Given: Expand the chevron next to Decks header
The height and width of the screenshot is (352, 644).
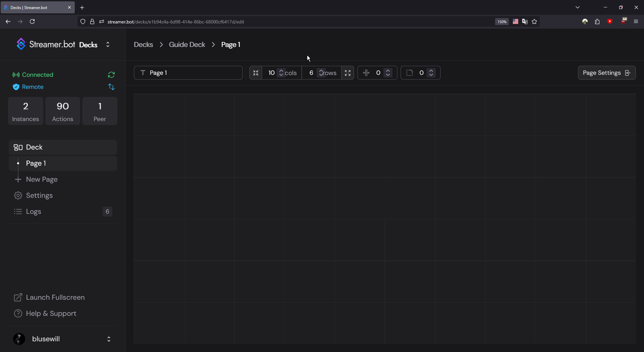Looking at the screenshot, I should [108, 44].
